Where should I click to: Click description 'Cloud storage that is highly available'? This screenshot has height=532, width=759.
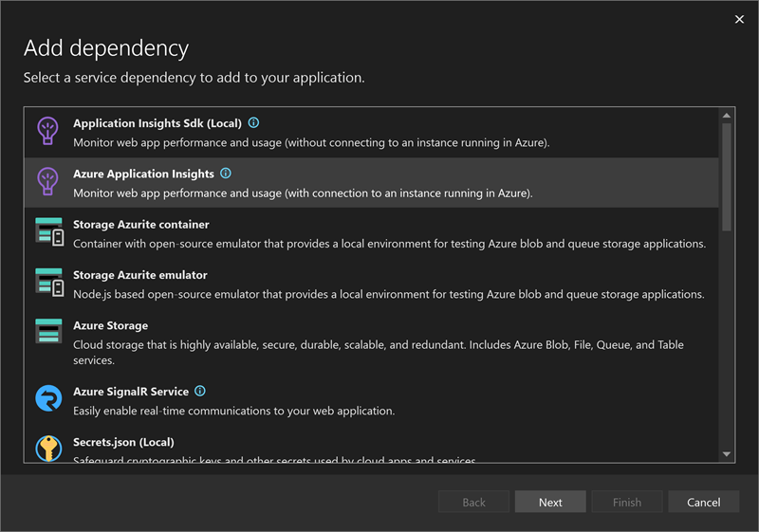tap(379, 352)
